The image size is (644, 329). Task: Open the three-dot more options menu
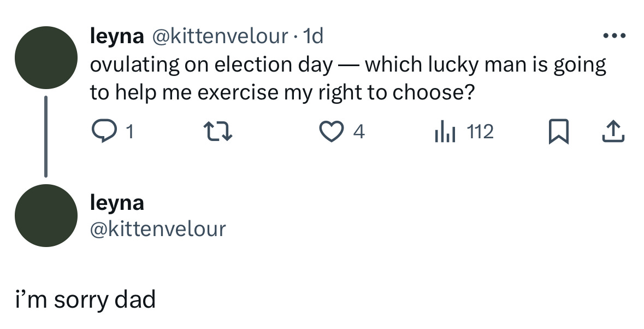[x=613, y=37]
